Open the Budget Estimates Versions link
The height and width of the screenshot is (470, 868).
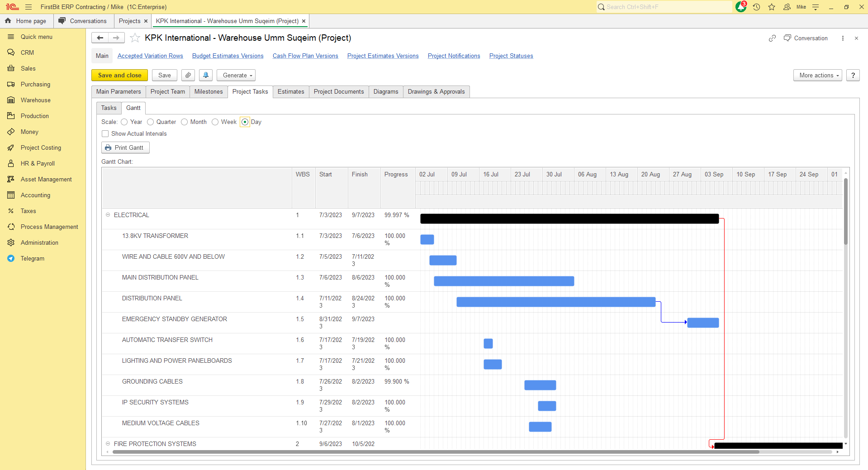(x=228, y=56)
